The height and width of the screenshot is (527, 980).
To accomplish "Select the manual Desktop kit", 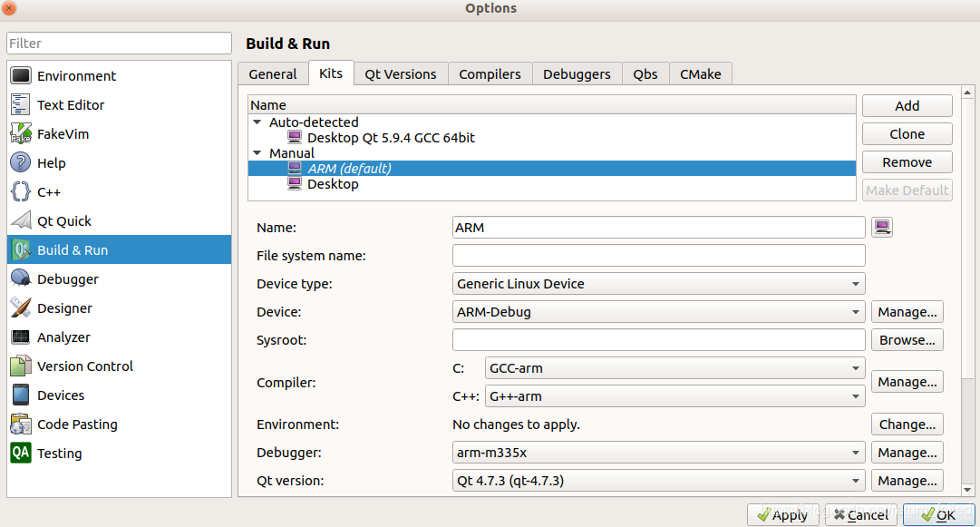I will [x=552, y=184].
